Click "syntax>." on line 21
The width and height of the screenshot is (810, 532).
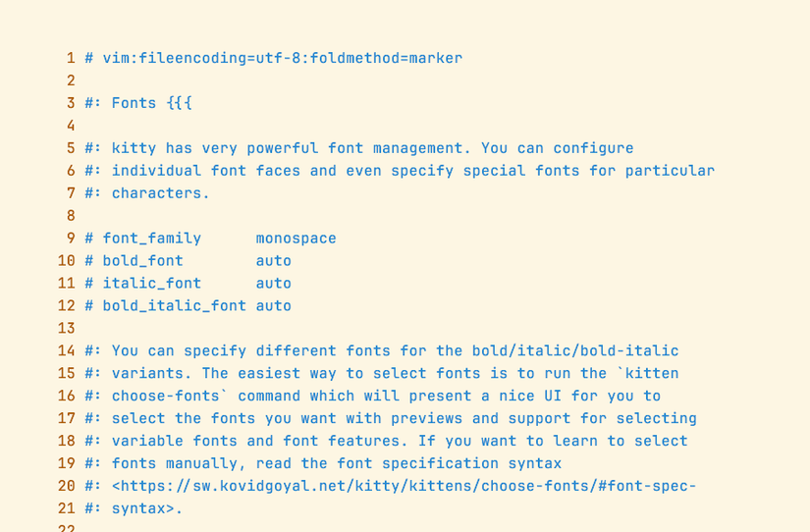[x=146, y=509]
